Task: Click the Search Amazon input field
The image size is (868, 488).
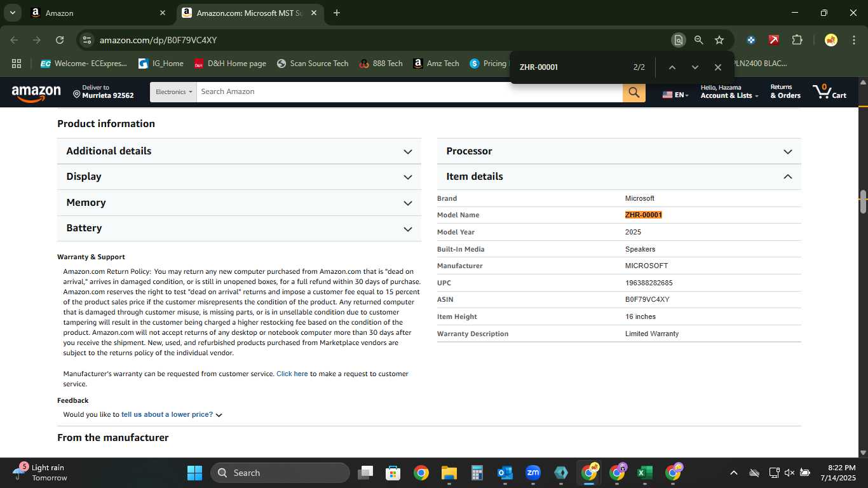Action: (x=409, y=92)
